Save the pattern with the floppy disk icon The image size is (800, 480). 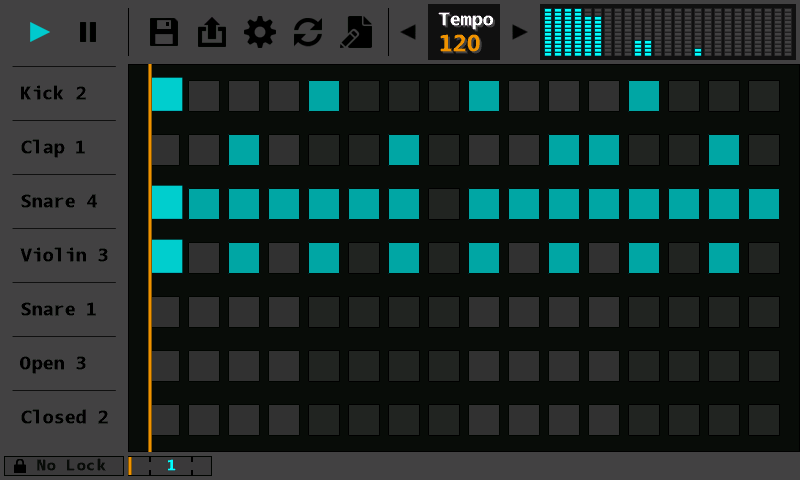[x=164, y=32]
